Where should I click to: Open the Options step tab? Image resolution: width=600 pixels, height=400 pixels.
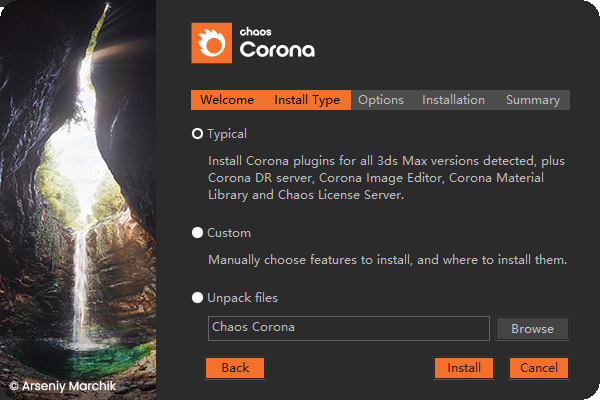[380, 100]
